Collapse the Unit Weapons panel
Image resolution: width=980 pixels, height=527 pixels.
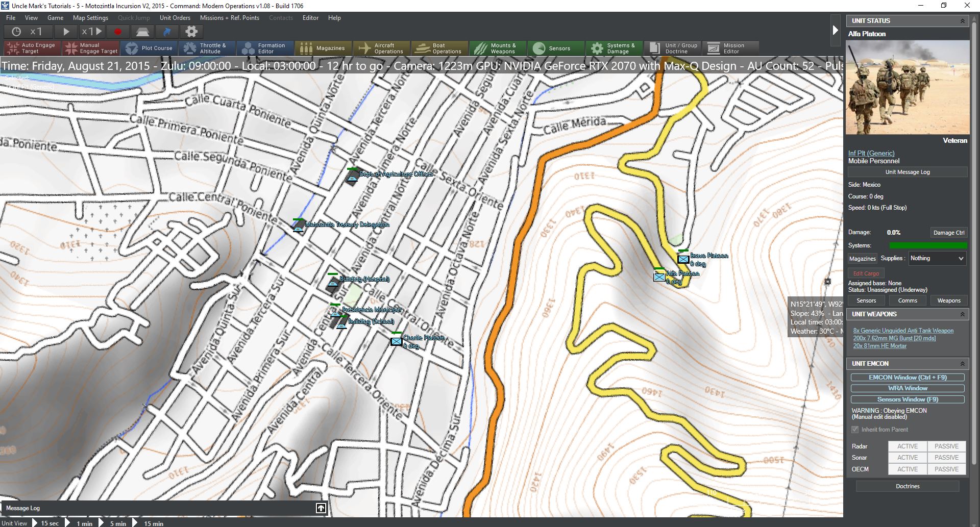(x=962, y=314)
